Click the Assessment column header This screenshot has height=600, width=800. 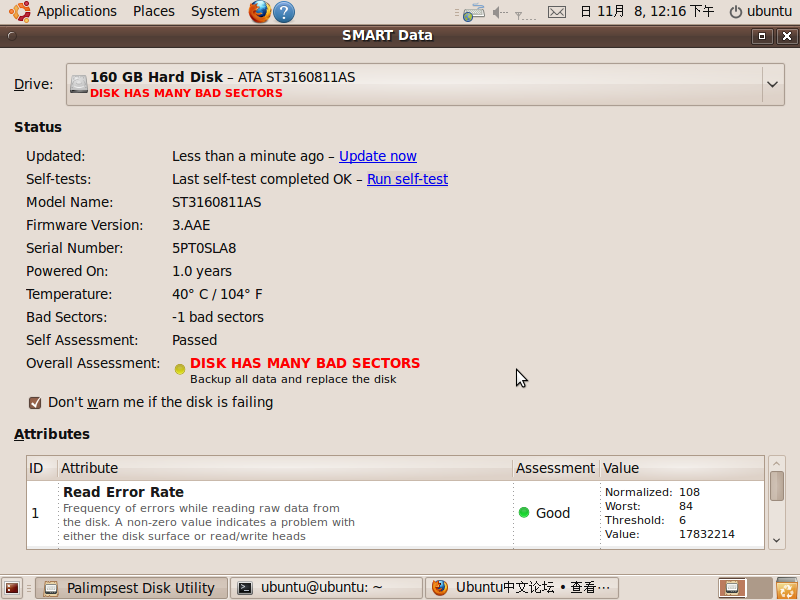tap(556, 468)
